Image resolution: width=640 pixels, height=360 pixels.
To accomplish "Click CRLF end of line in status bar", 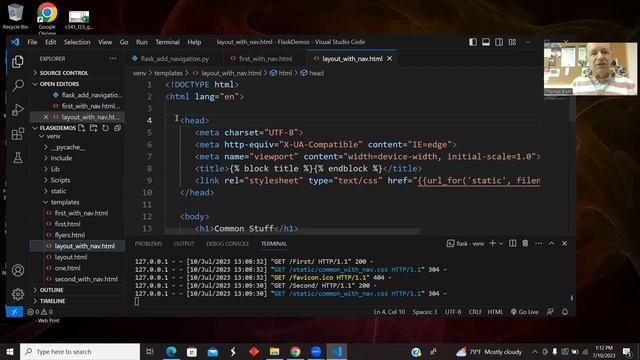I will tap(475, 312).
